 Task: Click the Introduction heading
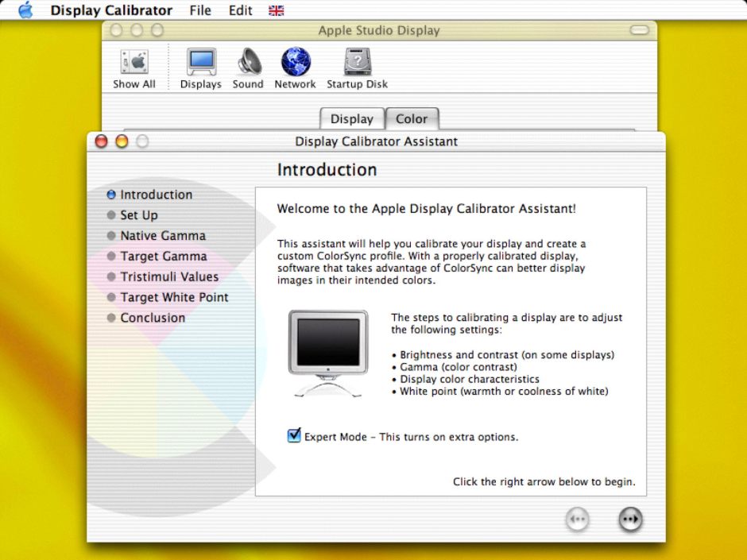(327, 170)
